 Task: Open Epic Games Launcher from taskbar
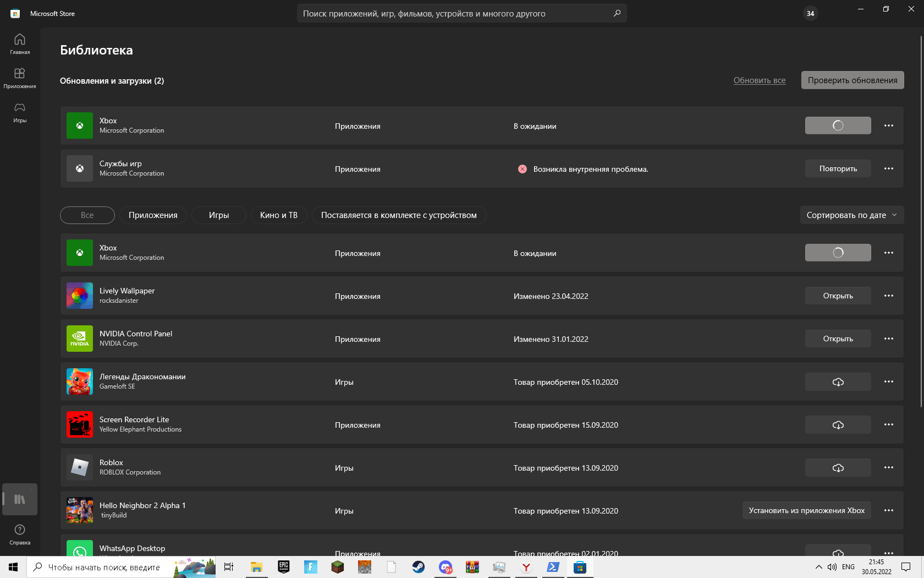[284, 567]
